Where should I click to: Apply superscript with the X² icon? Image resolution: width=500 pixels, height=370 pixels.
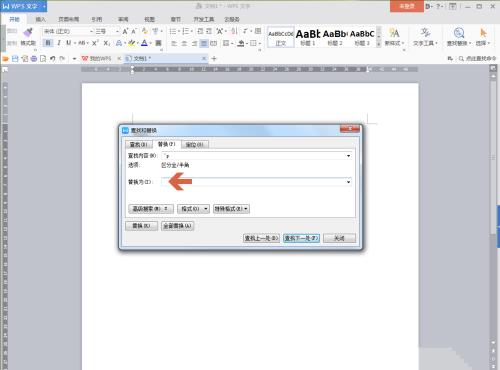coord(95,43)
